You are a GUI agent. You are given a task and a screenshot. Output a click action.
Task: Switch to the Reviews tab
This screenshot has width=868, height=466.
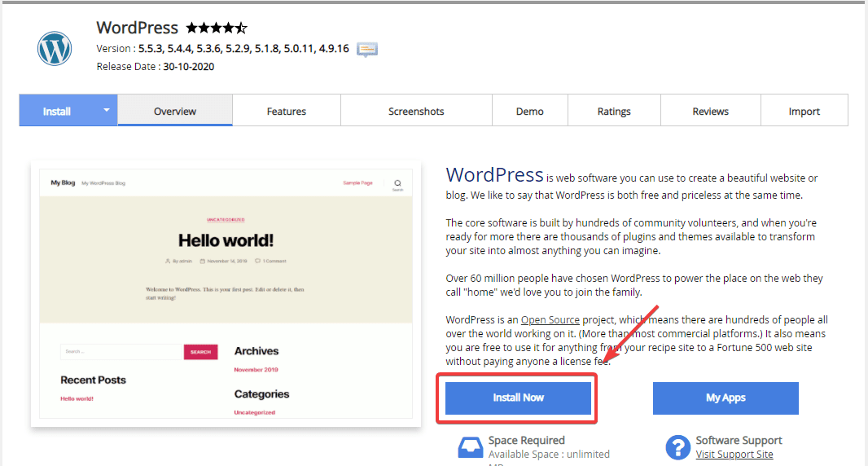[711, 112]
